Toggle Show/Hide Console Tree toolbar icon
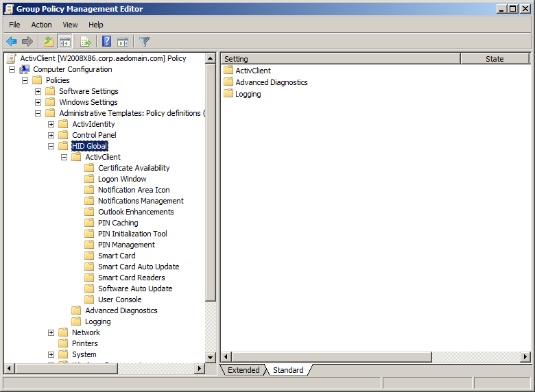The image size is (535, 392). pyautogui.click(x=65, y=42)
